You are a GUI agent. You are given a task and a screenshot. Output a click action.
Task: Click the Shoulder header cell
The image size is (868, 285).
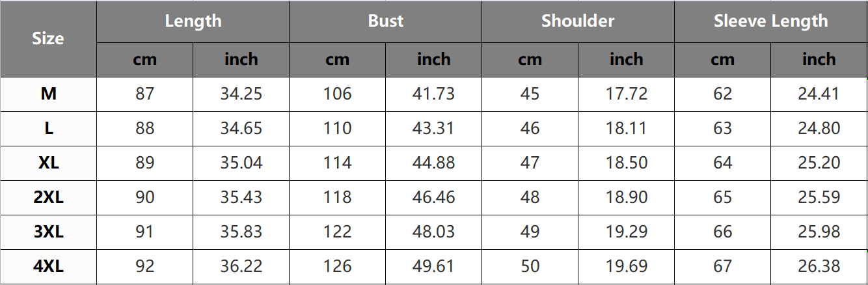coord(578,21)
